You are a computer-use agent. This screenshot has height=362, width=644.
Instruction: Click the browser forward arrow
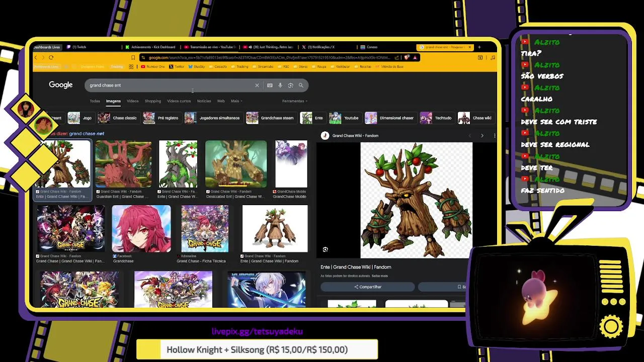pos(42,57)
